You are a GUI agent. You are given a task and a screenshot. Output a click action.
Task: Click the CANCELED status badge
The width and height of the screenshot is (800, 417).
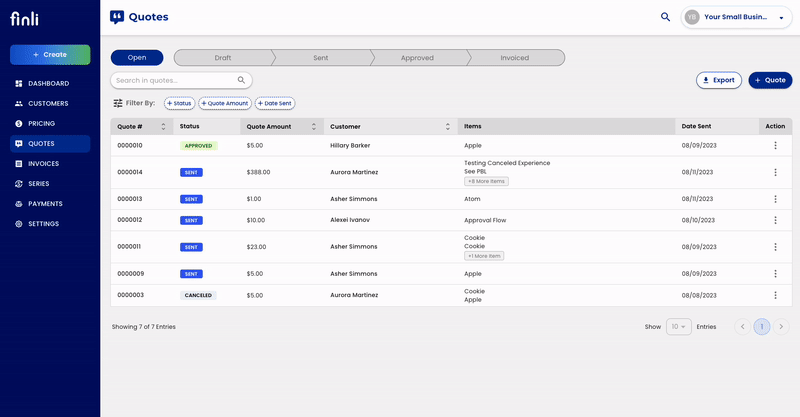(198, 295)
